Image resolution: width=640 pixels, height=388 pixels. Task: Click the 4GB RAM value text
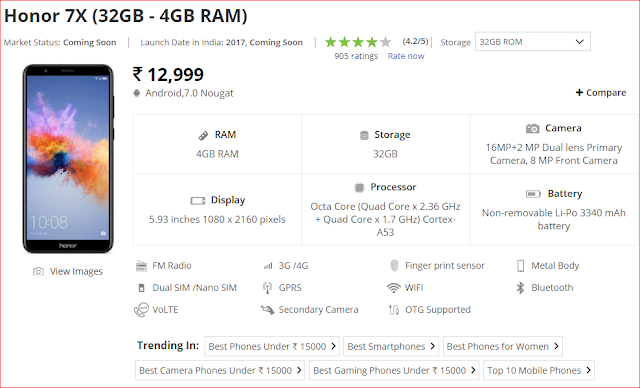[217, 154]
